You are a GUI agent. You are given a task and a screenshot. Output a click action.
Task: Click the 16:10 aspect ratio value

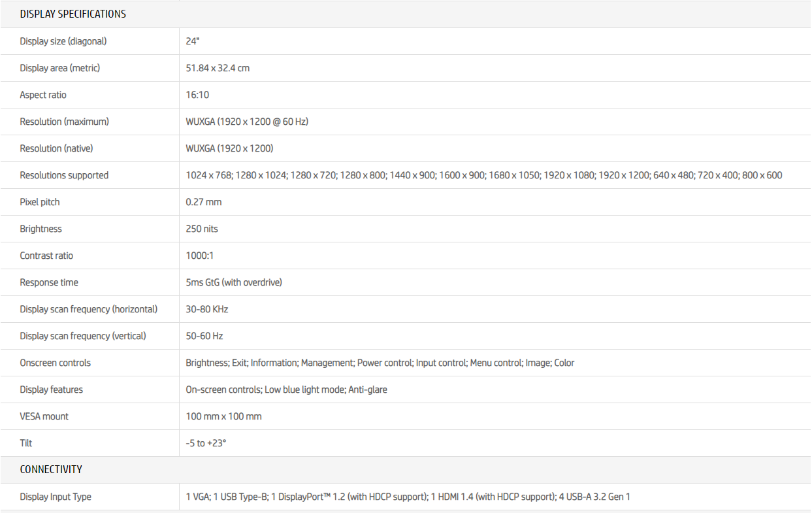[x=197, y=95]
